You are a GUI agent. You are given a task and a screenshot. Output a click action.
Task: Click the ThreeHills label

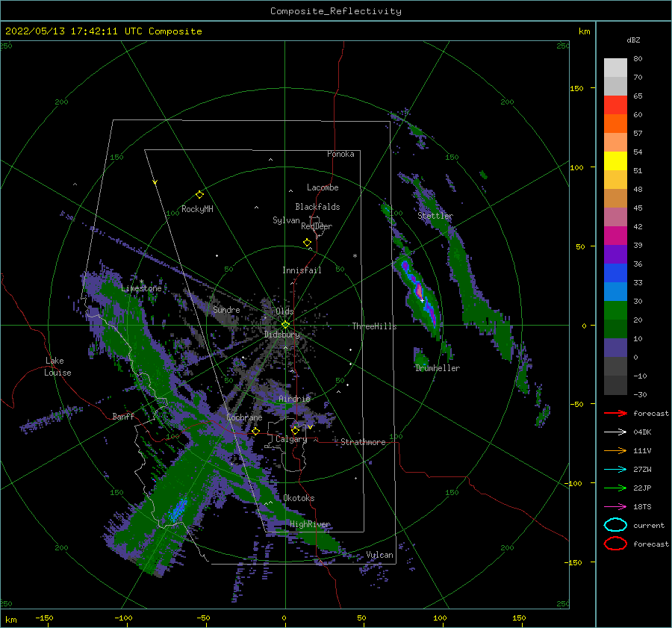click(374, 326)
